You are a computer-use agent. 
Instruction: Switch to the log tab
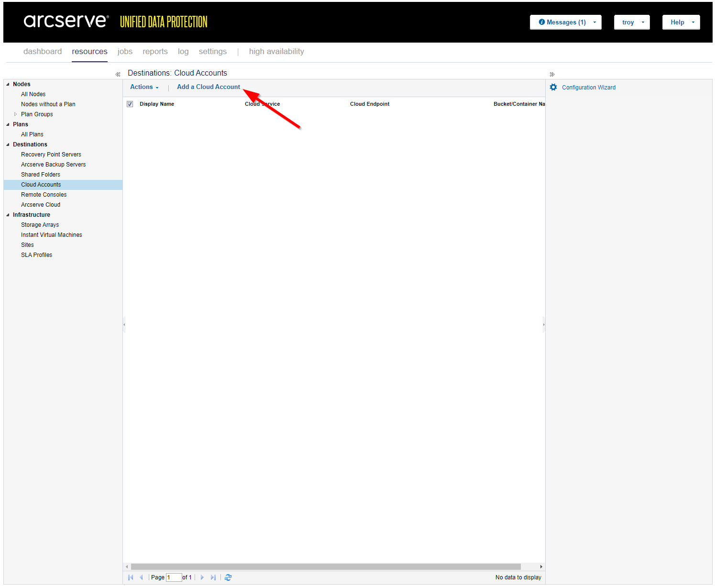[183, 52]
